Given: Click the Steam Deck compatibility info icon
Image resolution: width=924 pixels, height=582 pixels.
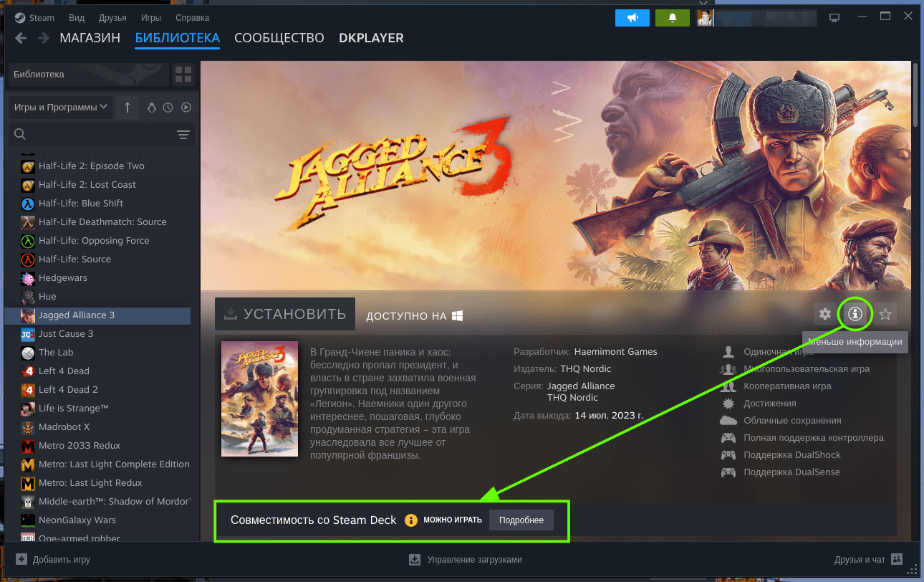Looking at the screenshot, I should [x=410, y=520].
